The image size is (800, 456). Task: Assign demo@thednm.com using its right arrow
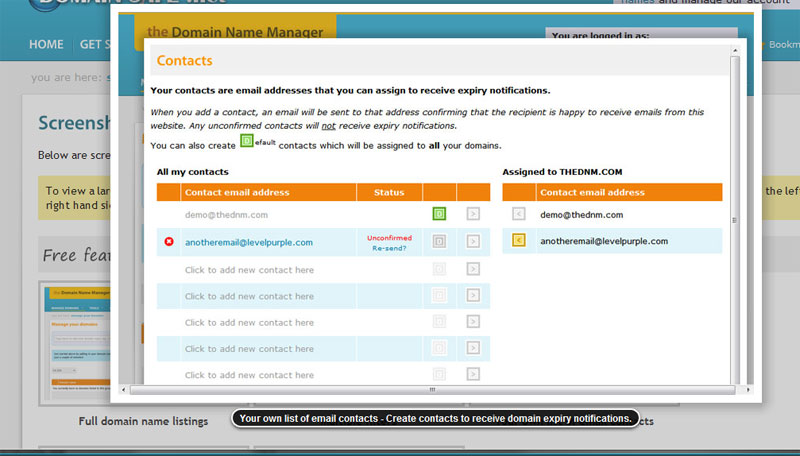473,214
